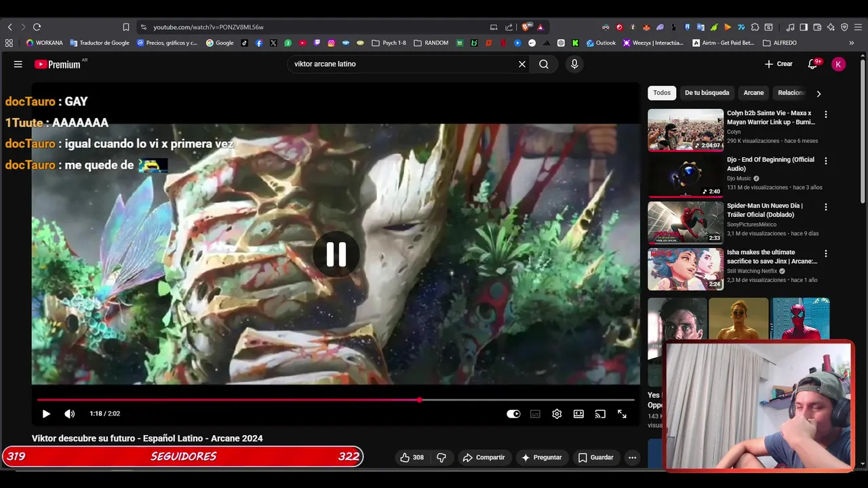Open the Traductor de Google bookmark
Screen dimensions: 868x488
[99, 43]
